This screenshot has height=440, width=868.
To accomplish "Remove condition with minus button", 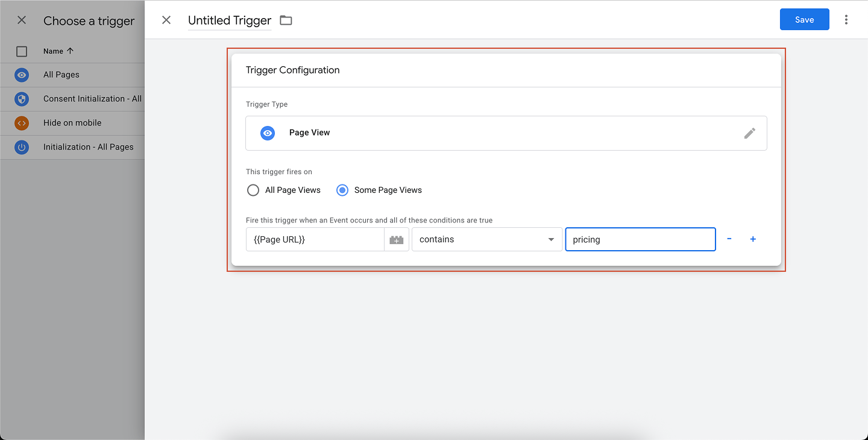I will click(729, 239).
